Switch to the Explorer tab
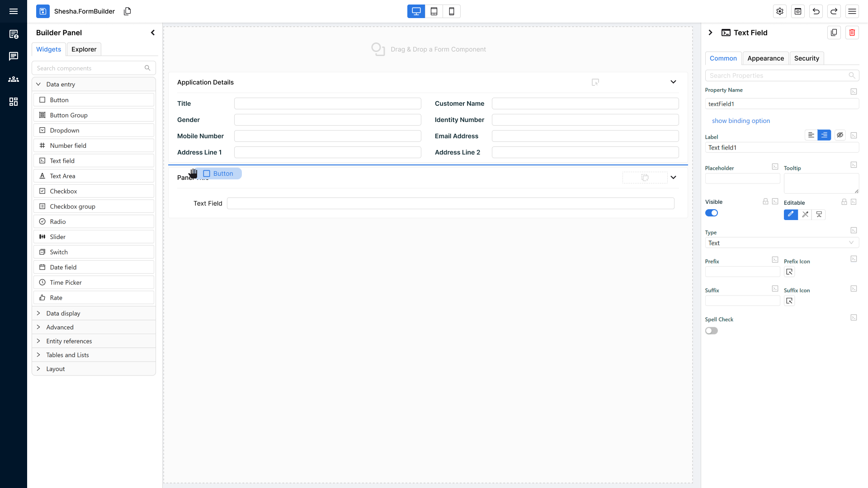Screen dimensions: 868x488 click(x=84, y=49)
